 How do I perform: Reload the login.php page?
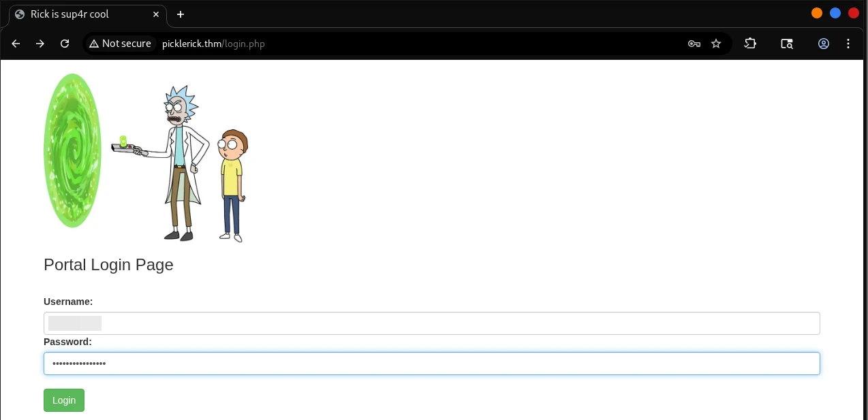(x=65, y=44)
